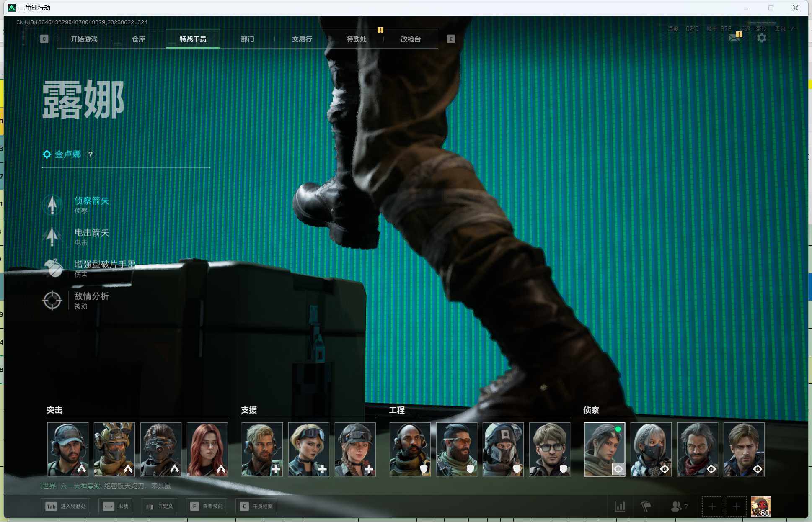Choose the bearded blond support operator
The image size is (812, 522).
pyautogui.click(x=262, y=449)
